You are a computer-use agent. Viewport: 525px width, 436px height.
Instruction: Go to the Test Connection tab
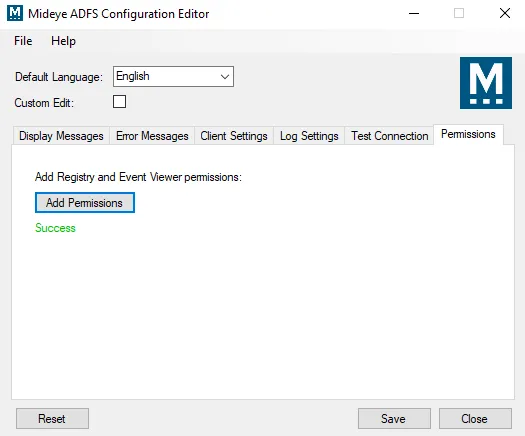[x=389, y=136]
